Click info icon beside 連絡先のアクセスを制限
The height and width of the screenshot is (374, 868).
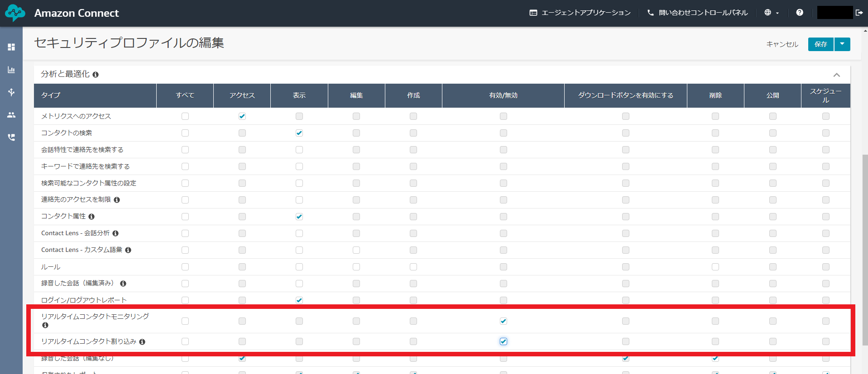(117, 200)
